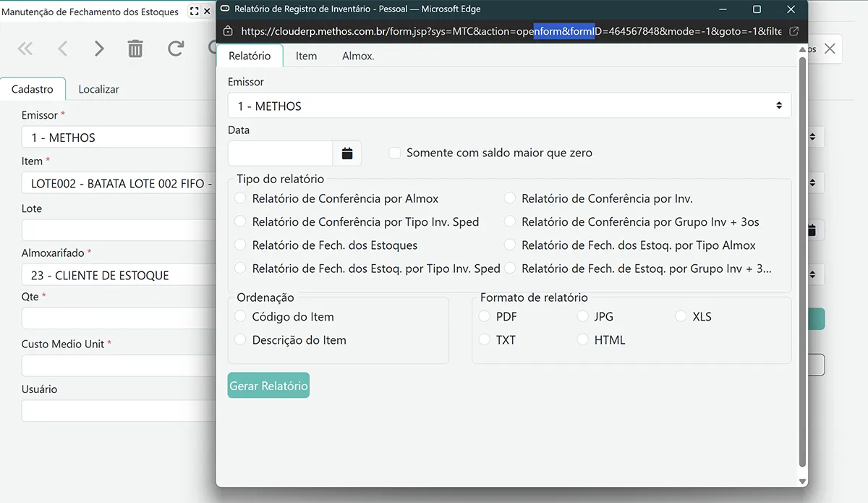Open Emissor dropdown in Cadastro form
The width and height of the screenshot is (868, 503).
tap(119, 137)
